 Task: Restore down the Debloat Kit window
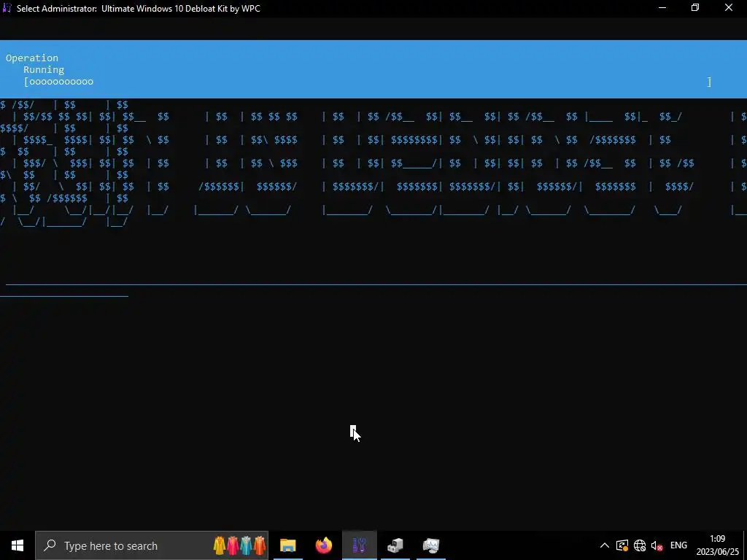click(x=695, y=8)
